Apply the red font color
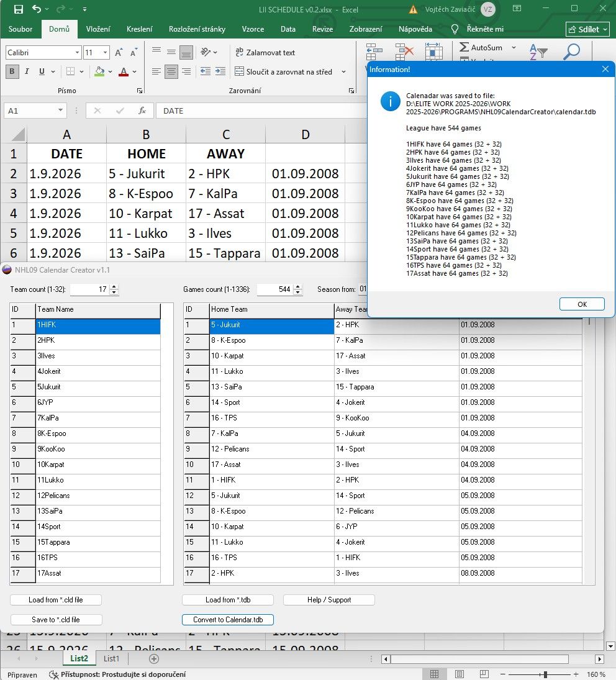This screenshot has width=616, height=680. (x=124, y=71)
